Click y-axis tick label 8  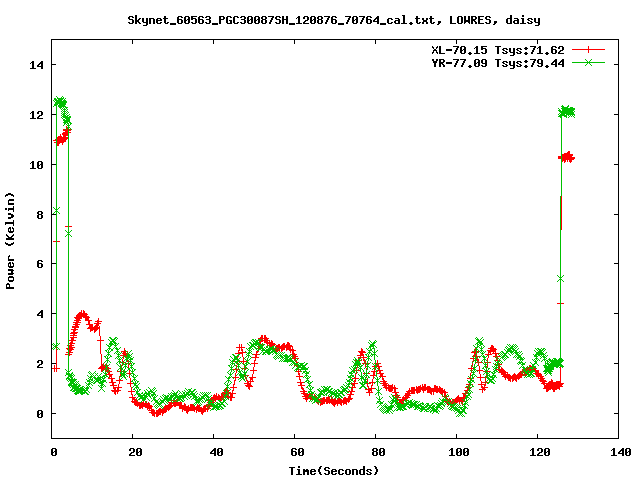tap(40, 214)
